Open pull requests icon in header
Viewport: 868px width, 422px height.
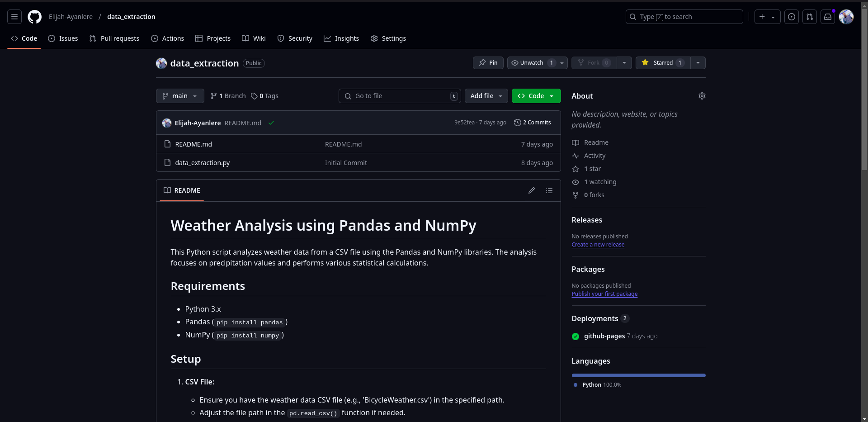(810, 17)
